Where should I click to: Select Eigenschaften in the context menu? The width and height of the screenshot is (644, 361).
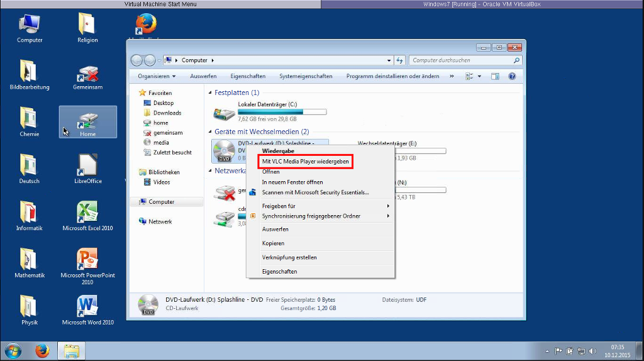[279, 272]
